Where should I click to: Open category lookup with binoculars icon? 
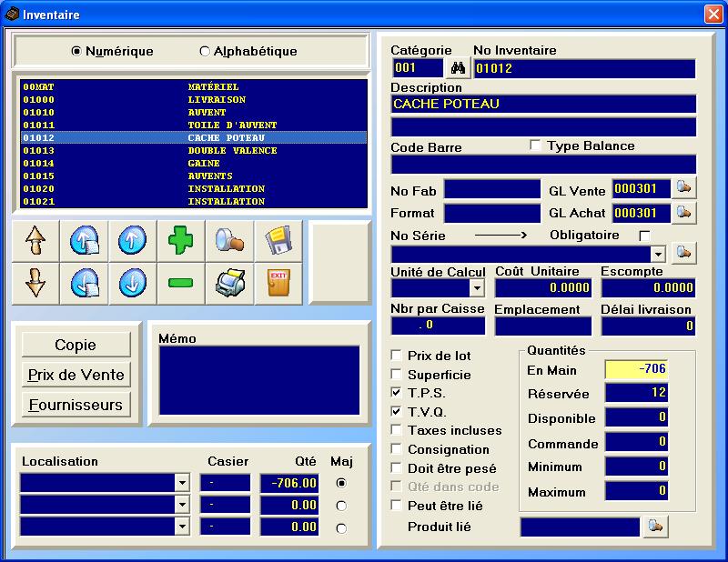click(458, 68)
